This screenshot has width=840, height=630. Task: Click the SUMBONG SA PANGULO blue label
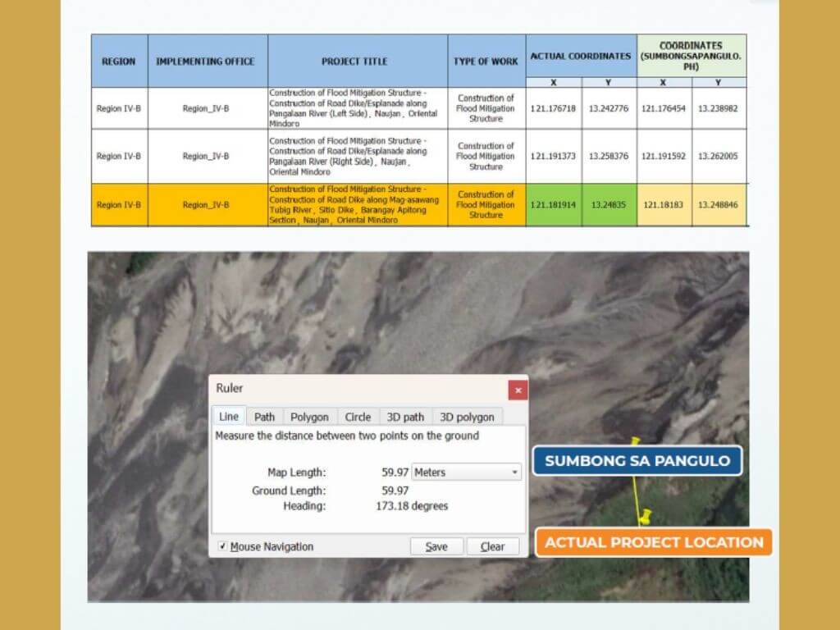638,461
